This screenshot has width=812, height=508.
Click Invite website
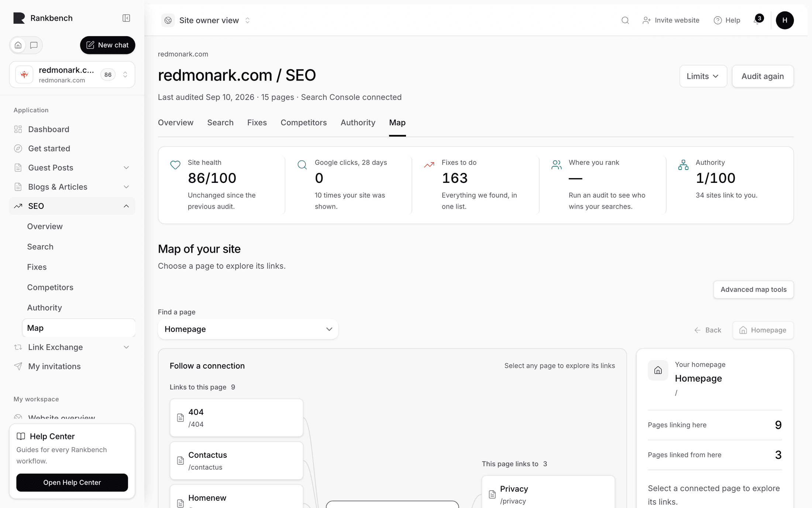coord(671,20)
